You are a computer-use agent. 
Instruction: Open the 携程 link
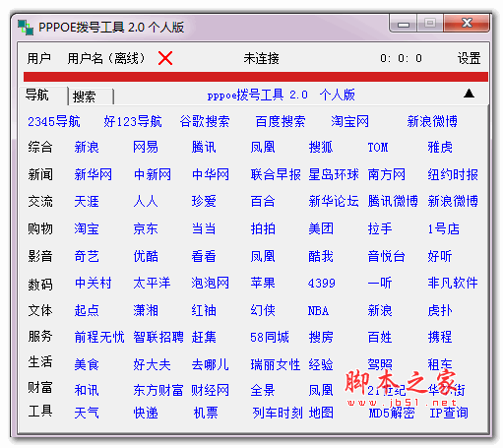tap(440, 337)
